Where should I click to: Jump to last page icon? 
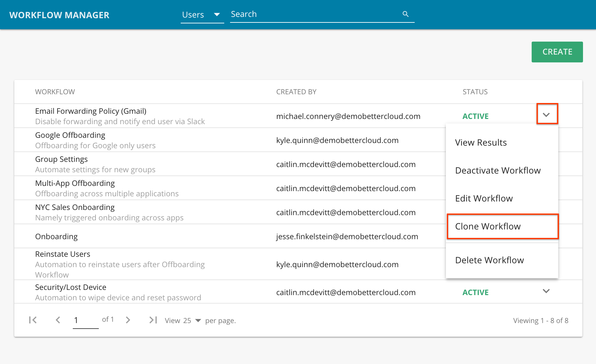coord(153,320)
